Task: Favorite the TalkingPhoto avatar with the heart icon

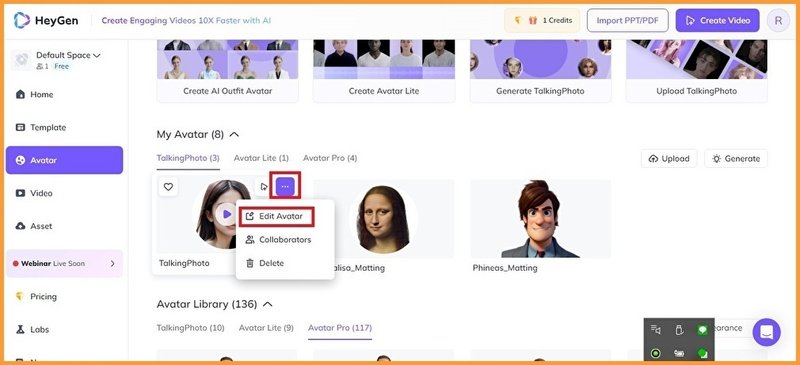Action: 168,187
